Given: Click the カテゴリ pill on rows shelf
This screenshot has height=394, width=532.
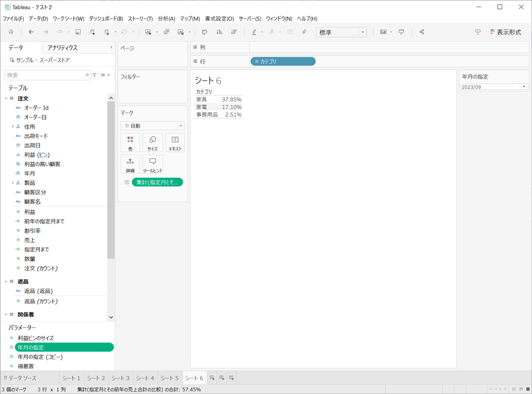Looking at the screenshot, I should pos(283,61).
